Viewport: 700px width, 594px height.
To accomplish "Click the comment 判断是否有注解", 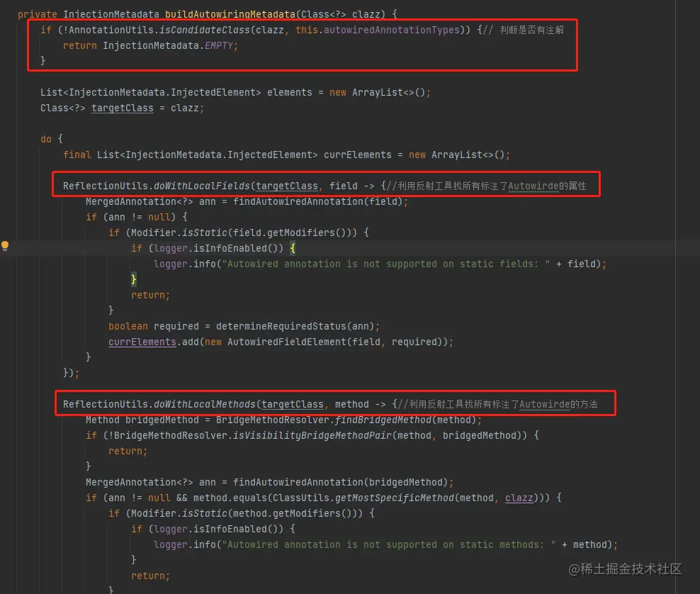I will 531,30.
